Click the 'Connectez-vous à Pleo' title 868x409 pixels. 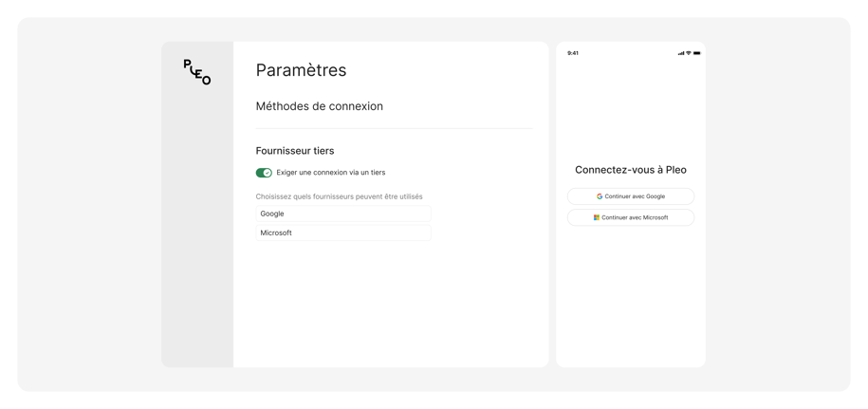click(x=631, y=170)
